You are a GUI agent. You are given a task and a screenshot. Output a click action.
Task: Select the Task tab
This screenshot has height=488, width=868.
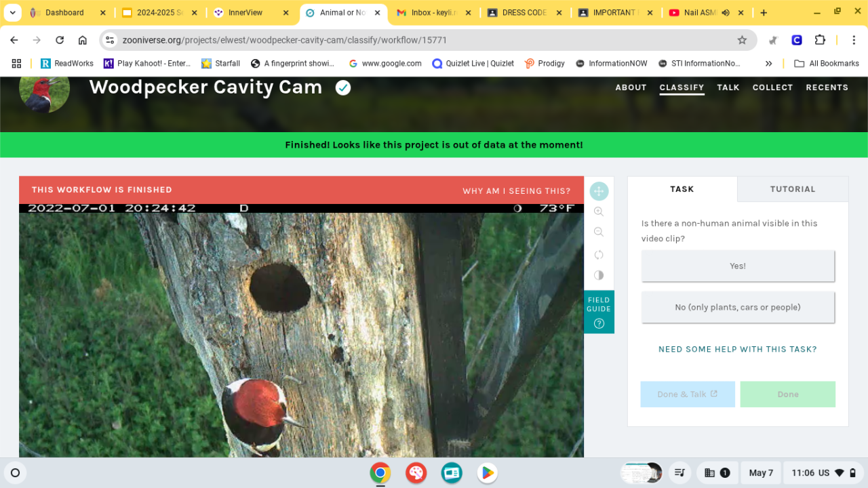(682, 189)
